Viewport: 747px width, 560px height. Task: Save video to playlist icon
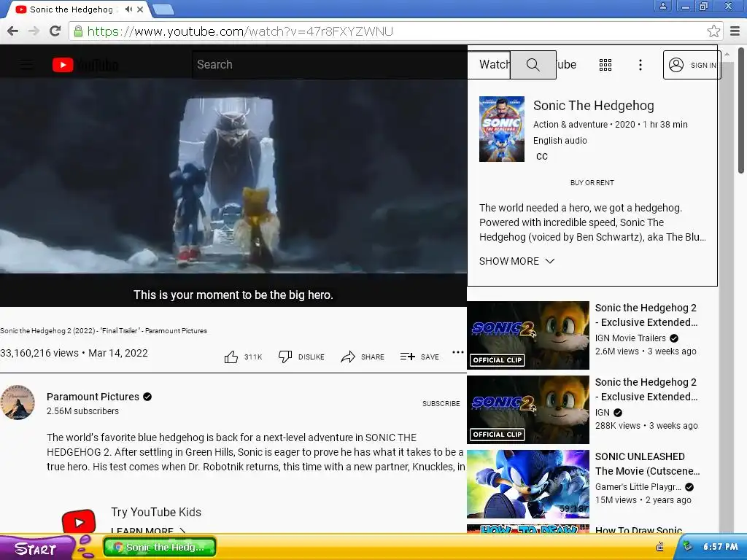[x=407, y=356]
